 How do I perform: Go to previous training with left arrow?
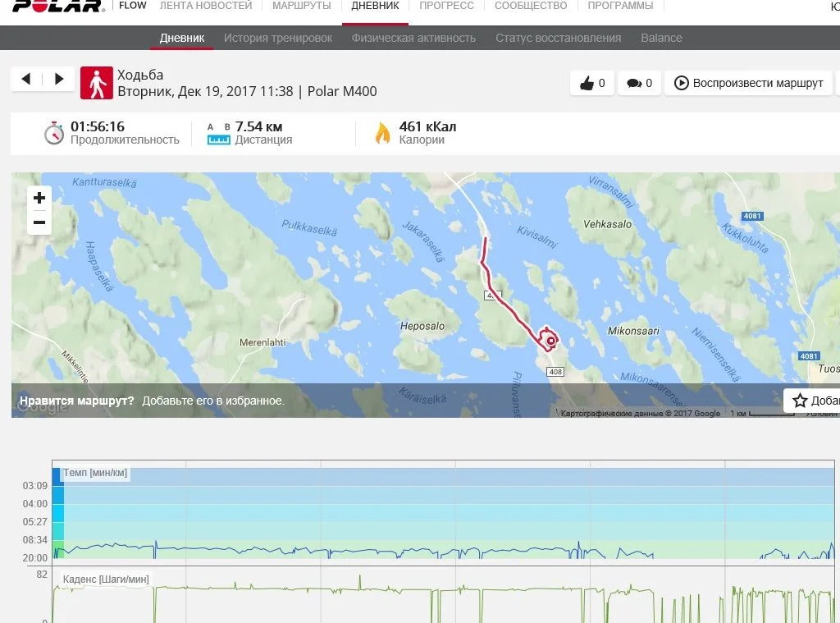26,80
